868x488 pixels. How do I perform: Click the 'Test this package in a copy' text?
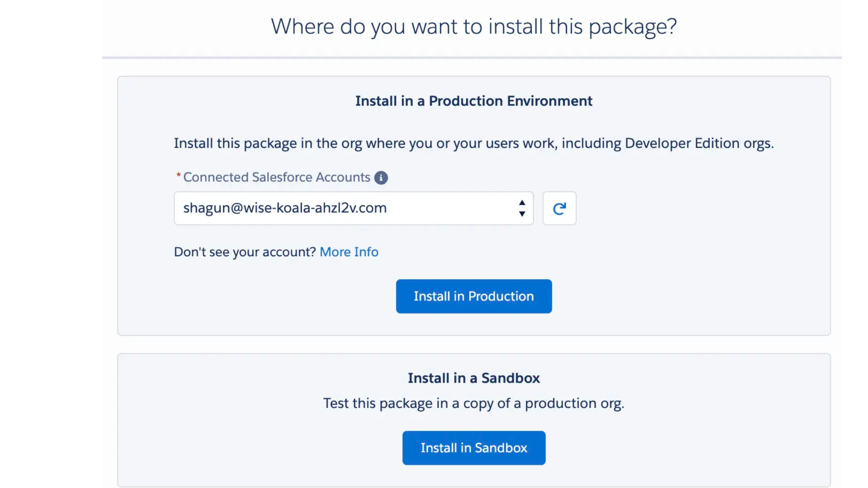tap(473, 403)
